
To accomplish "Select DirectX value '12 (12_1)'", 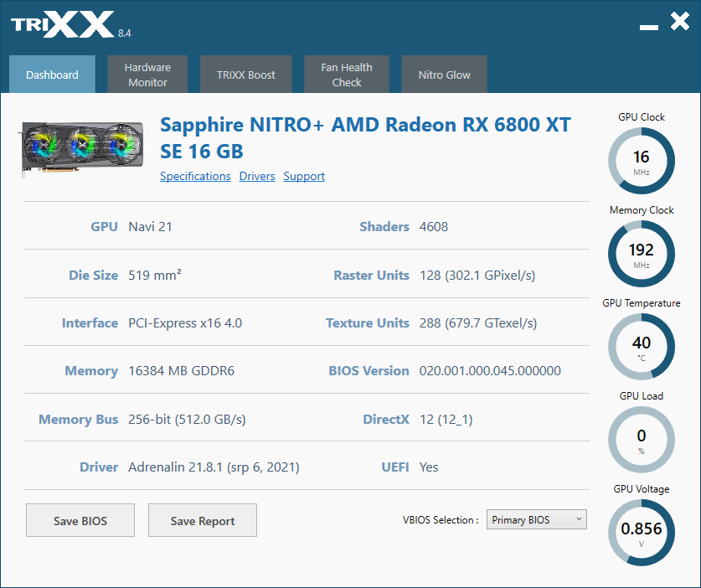I will pyautogui.click(x=446, y=420).
